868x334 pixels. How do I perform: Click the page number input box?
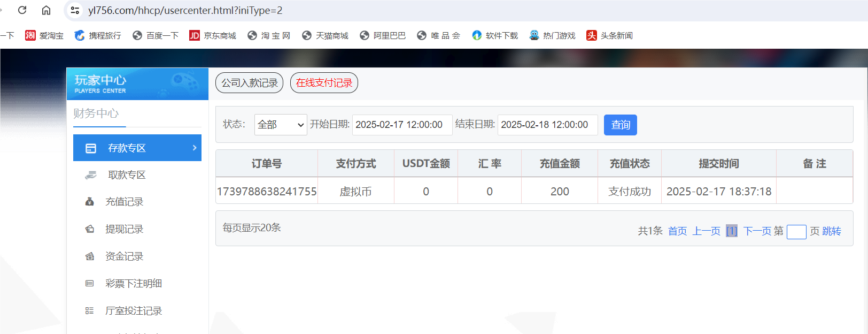point(796,232)
